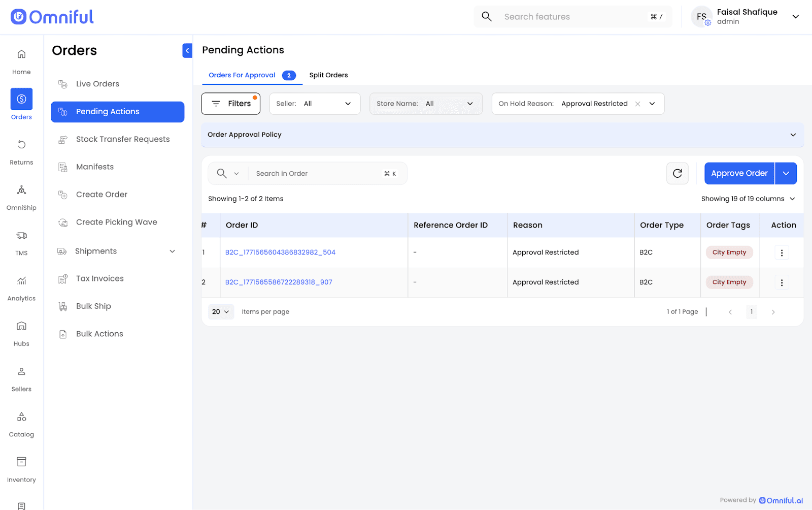Collapse the Orders side panel

coord(187,50)
